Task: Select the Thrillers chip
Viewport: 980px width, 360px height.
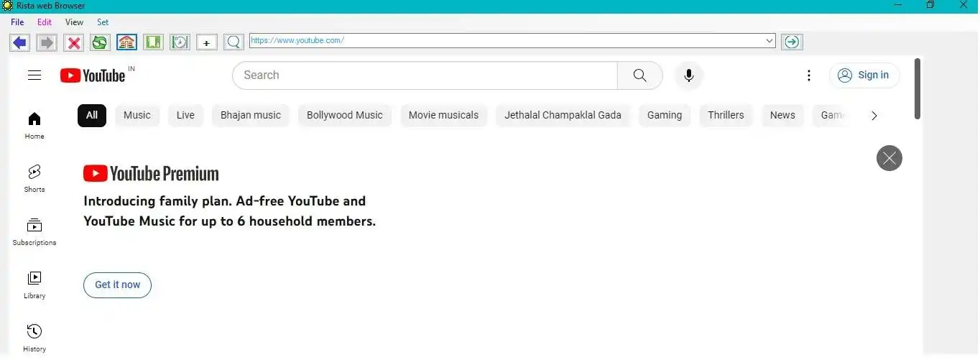Action: click(x=726, y=115)
